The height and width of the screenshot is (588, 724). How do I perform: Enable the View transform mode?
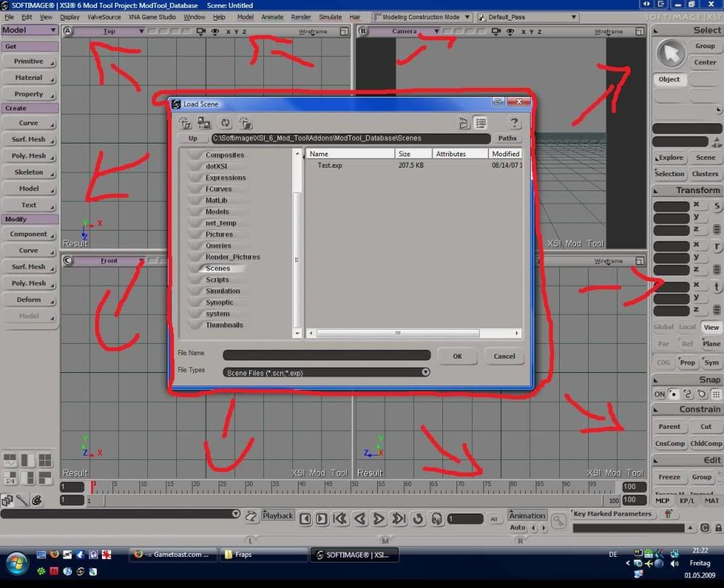tap(711, 327)
